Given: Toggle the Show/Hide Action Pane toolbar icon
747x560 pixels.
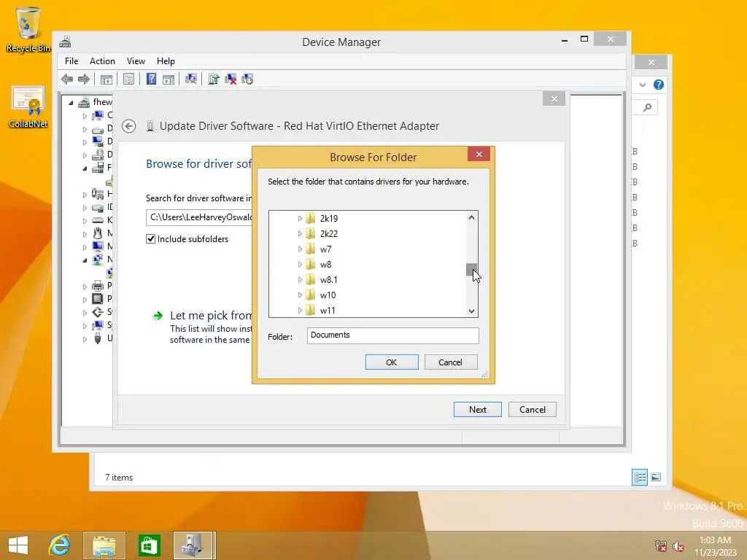Looking at the screenshot, I should [169, 79].
